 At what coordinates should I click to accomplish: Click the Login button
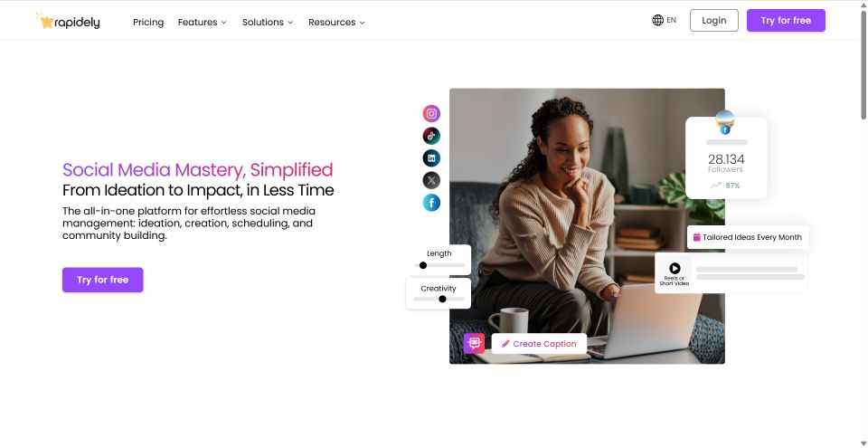[713, 21]
